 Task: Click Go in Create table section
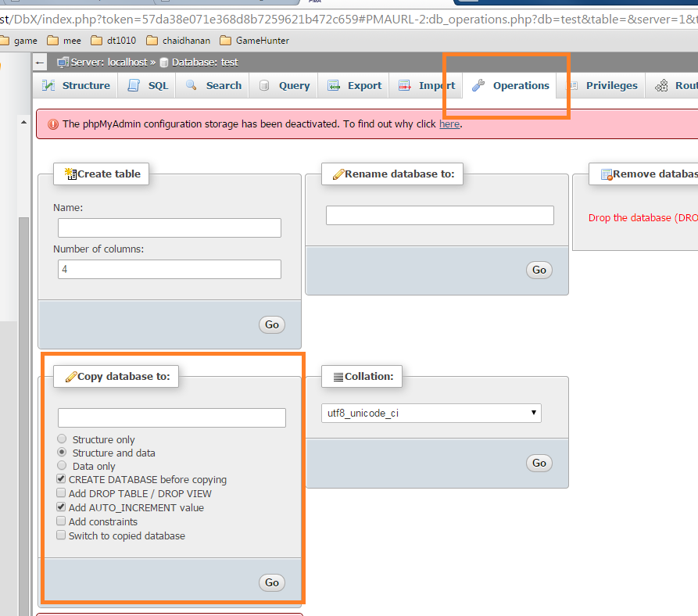272,324
